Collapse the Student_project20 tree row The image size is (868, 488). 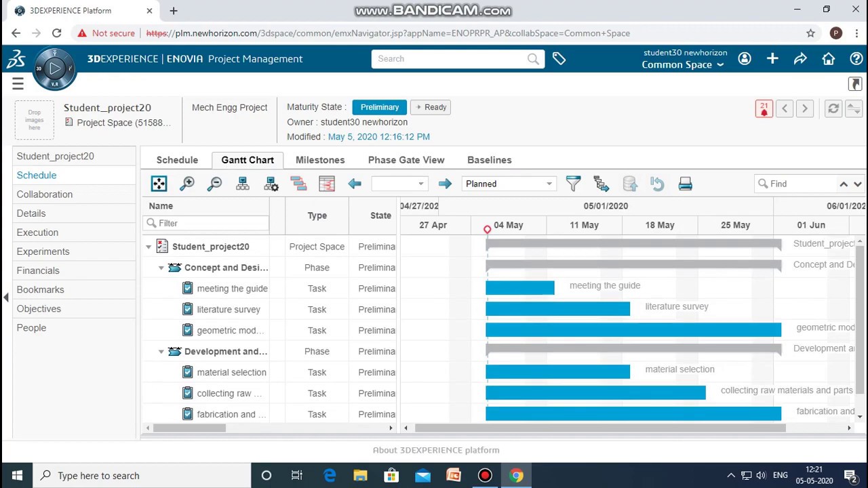149,247
